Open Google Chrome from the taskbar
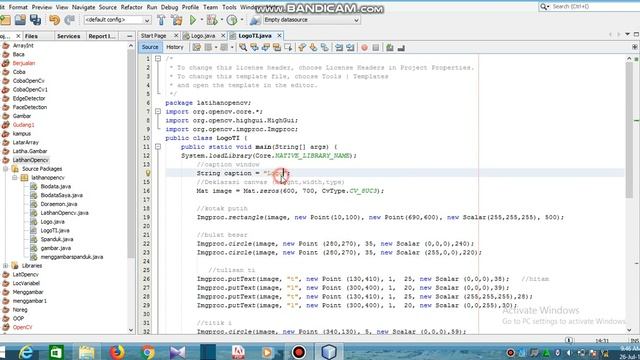 [x=148, y=352]
